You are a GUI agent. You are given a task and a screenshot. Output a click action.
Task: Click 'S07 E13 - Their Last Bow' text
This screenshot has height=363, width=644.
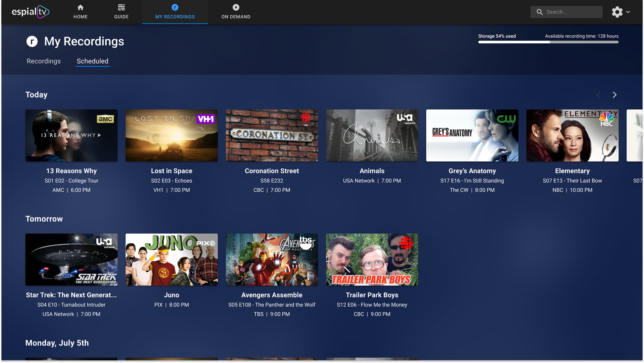pos(573,181)
